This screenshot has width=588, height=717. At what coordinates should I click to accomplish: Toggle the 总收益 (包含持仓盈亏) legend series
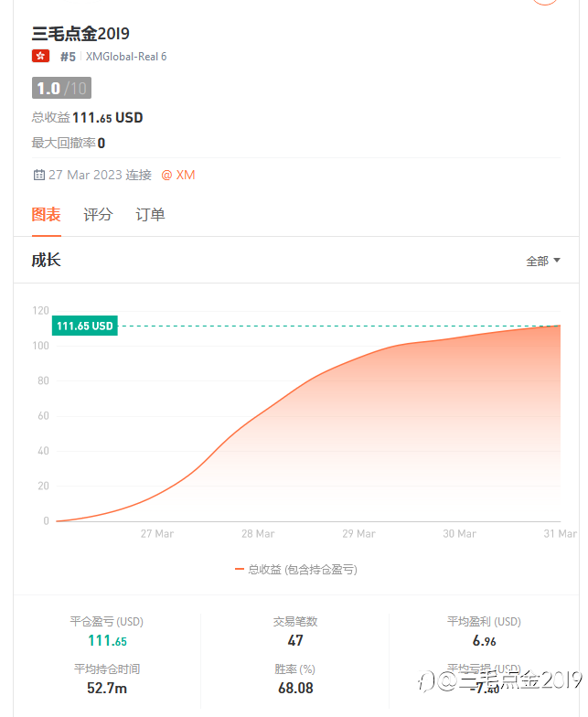tap(302, 569)
